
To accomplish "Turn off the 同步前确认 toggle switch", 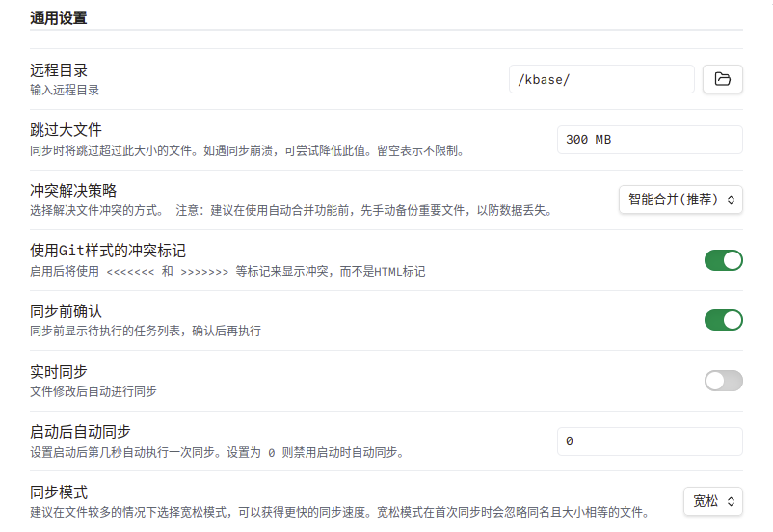I will pos(723,320).
